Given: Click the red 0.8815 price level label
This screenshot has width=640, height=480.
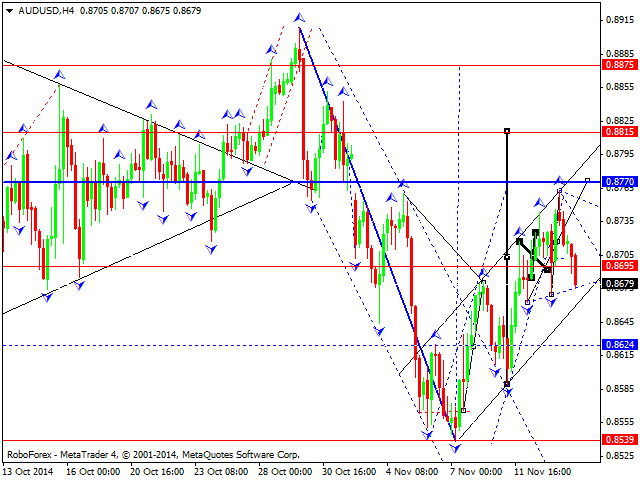Looking at the screenshot, I should point(620,131).
